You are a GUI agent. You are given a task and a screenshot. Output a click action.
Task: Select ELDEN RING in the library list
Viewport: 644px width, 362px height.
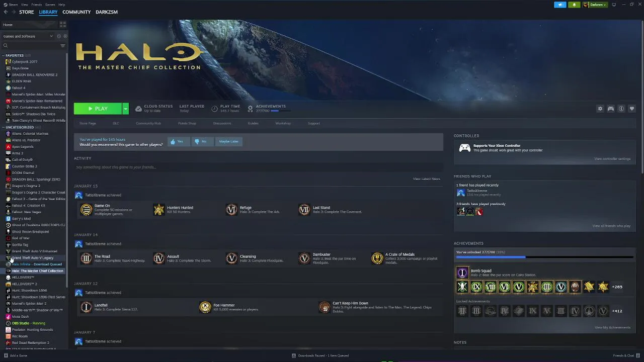tap(22, 81)
